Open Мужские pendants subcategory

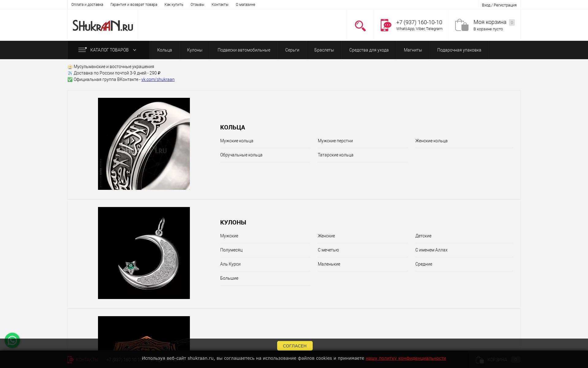[229, 236]
